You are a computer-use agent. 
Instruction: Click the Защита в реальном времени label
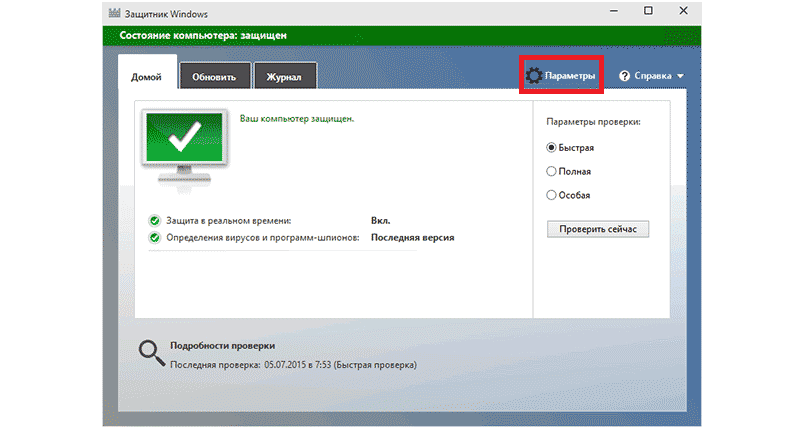(229, 221)
